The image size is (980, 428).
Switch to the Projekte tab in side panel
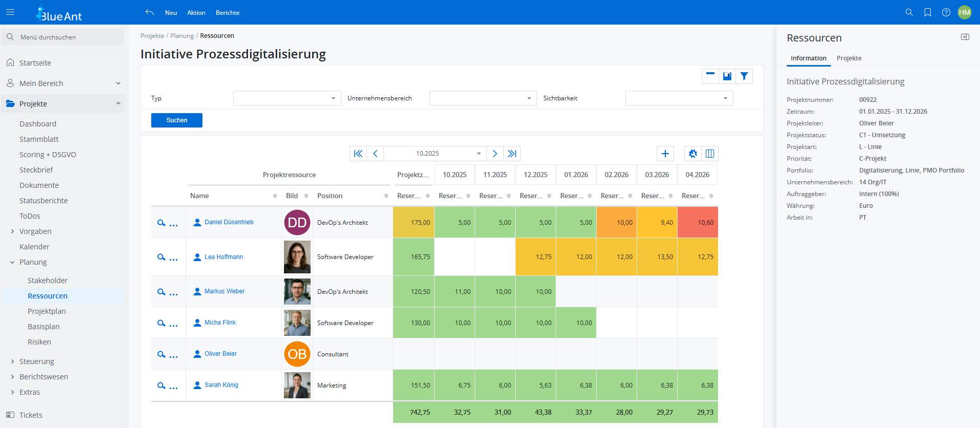click(x=849, y=58)
